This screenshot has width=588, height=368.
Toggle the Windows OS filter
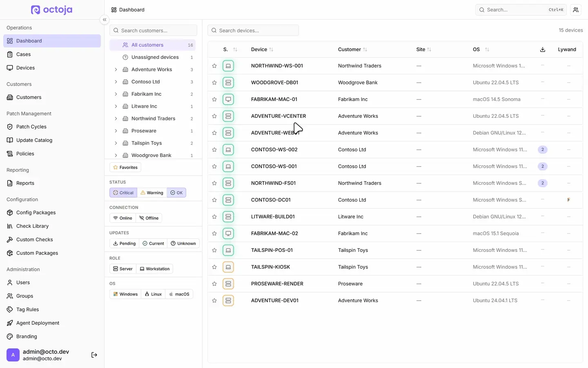coord(125,294)
